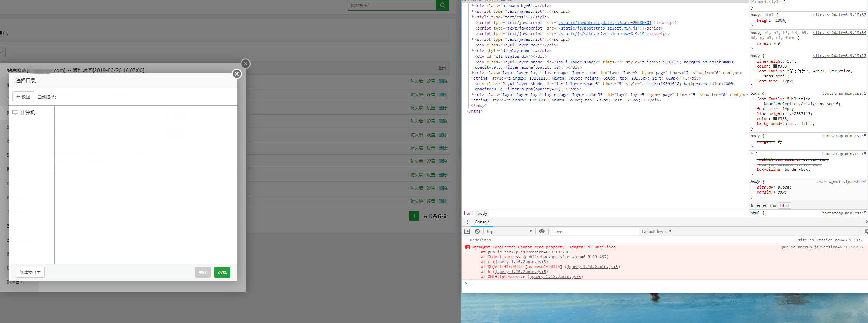Select html in the DOM breadcrumb
This screenshot has height=323, width=868.
[x=468, y=213]
